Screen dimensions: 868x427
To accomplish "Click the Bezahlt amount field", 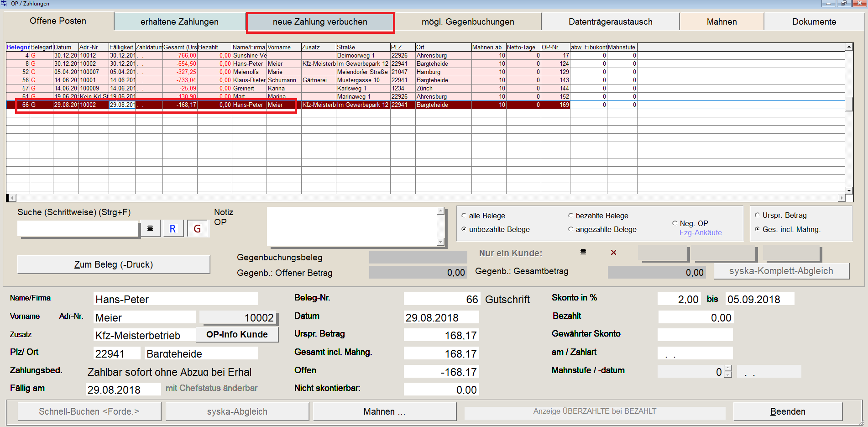I will (695, 317).
